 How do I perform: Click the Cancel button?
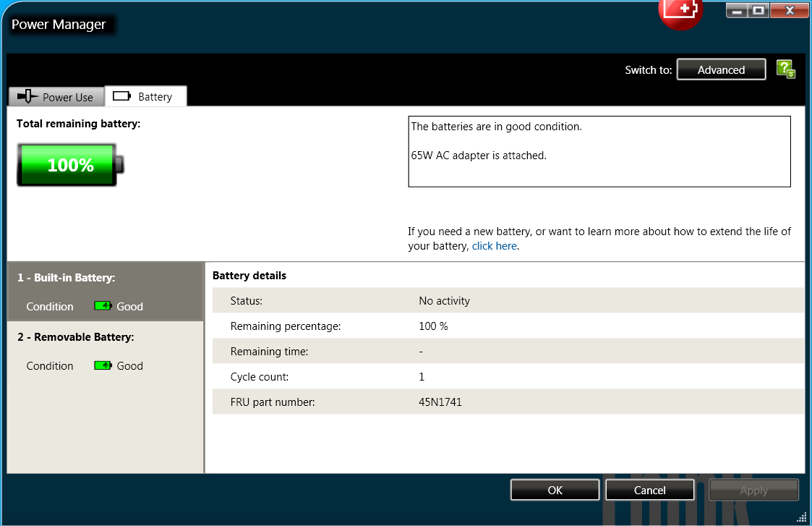(x=649, y=490)
